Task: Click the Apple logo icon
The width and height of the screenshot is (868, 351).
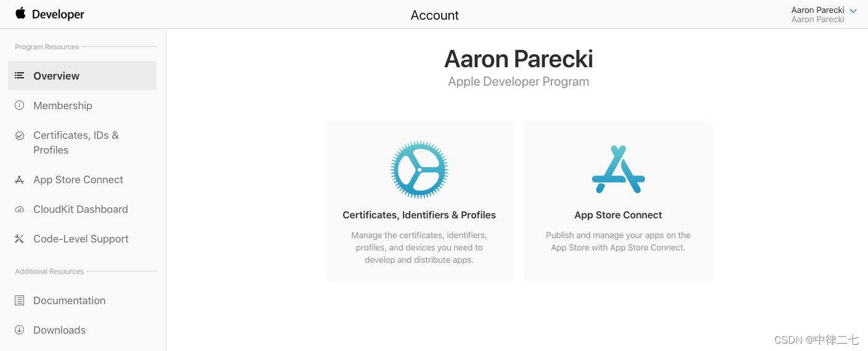Action: coord(20,13)
